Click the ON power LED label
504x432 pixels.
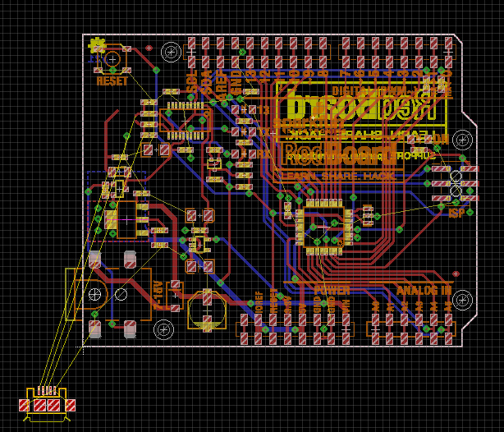tap(439, 140)
